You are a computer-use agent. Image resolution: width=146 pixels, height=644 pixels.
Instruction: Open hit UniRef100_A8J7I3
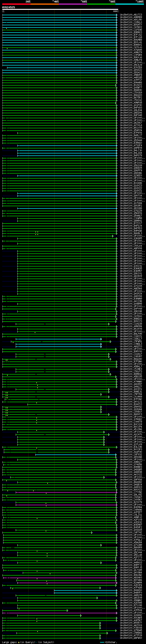tap(131, 15)
